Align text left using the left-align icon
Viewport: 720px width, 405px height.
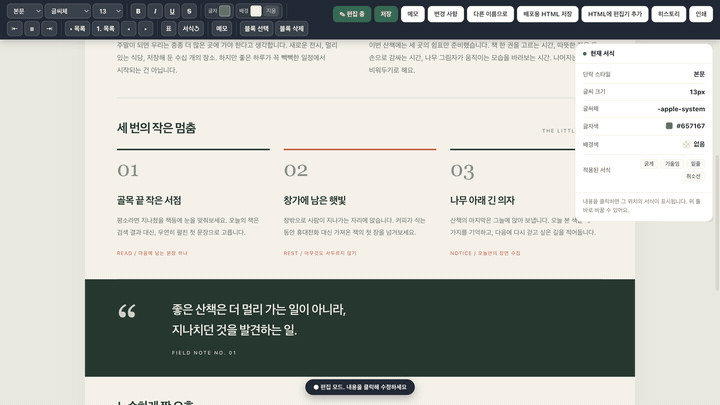(x=15, y=28)
